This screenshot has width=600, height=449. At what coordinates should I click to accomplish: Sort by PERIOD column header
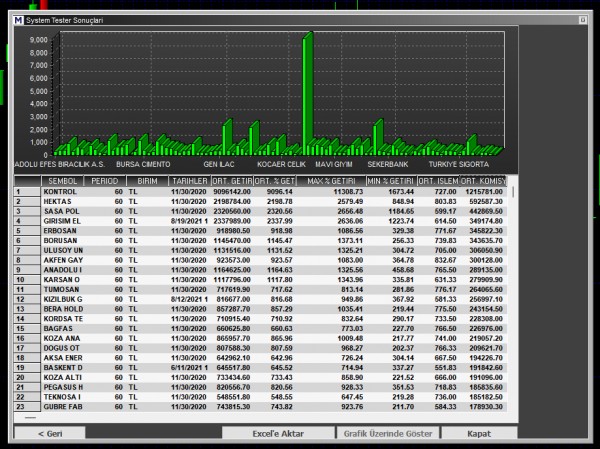(x=104, y=181)
